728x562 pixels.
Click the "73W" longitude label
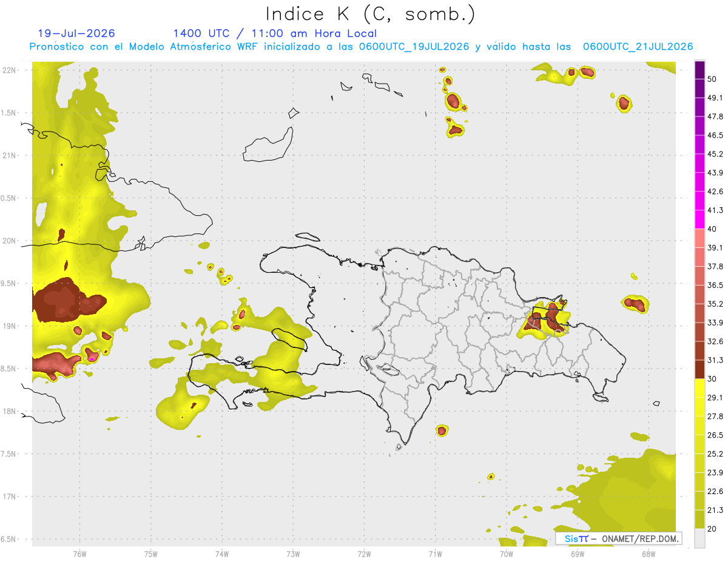[x=293, y=554]
